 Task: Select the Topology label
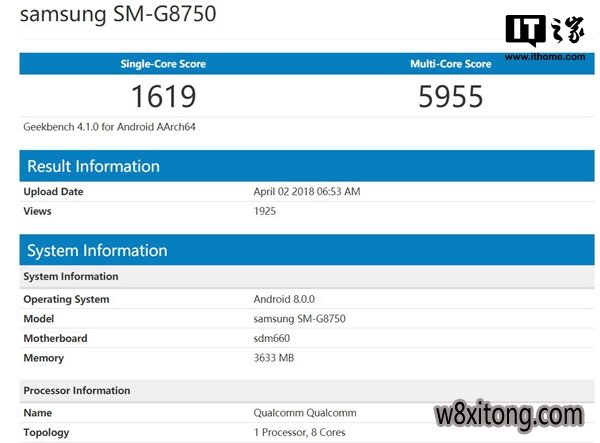[46, 433]
